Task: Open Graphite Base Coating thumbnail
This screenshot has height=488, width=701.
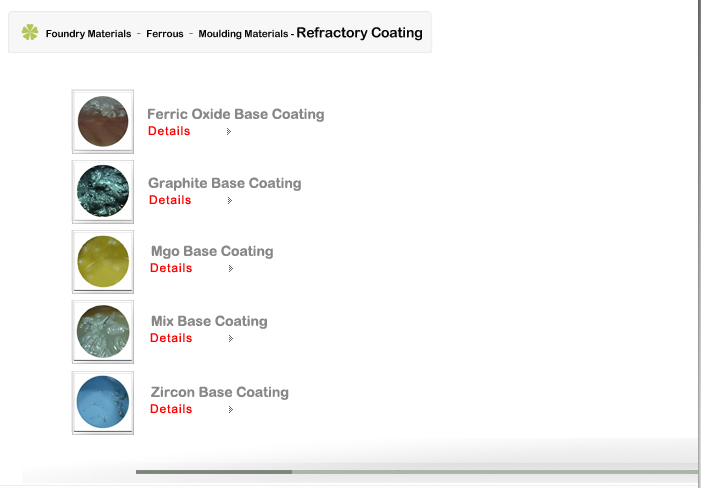Action: tap(103, 191)
